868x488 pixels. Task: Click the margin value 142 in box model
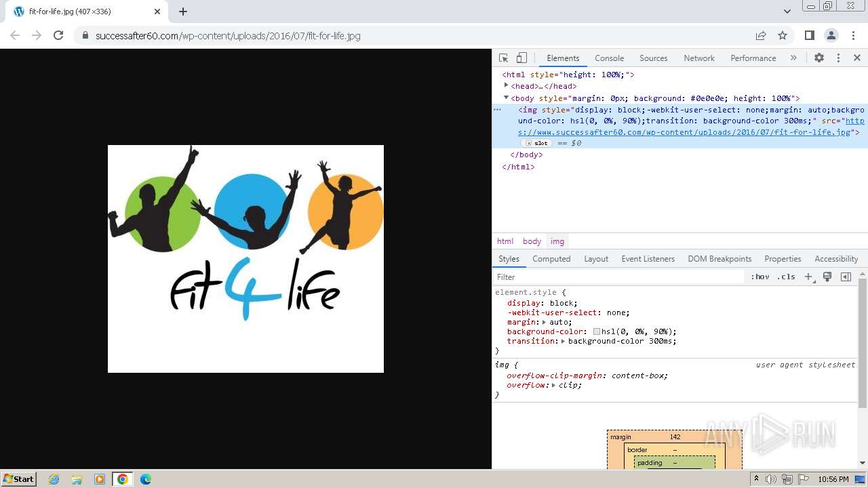[675, 437]
